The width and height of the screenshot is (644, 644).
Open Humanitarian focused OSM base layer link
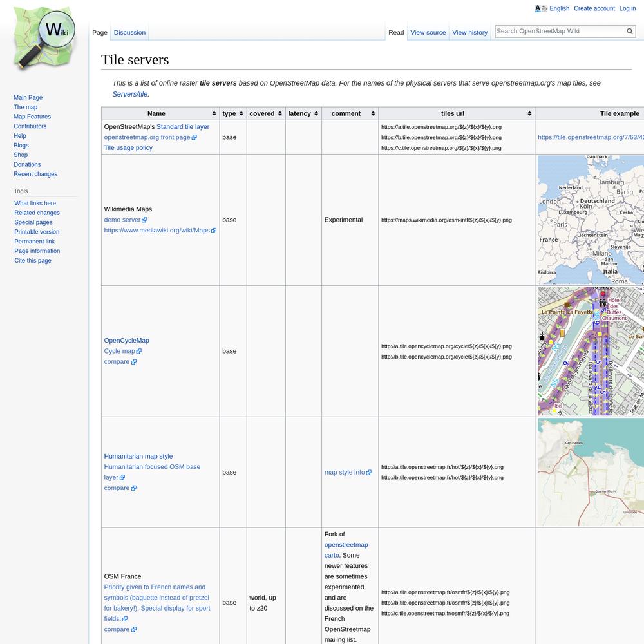[x=152, y=472]
